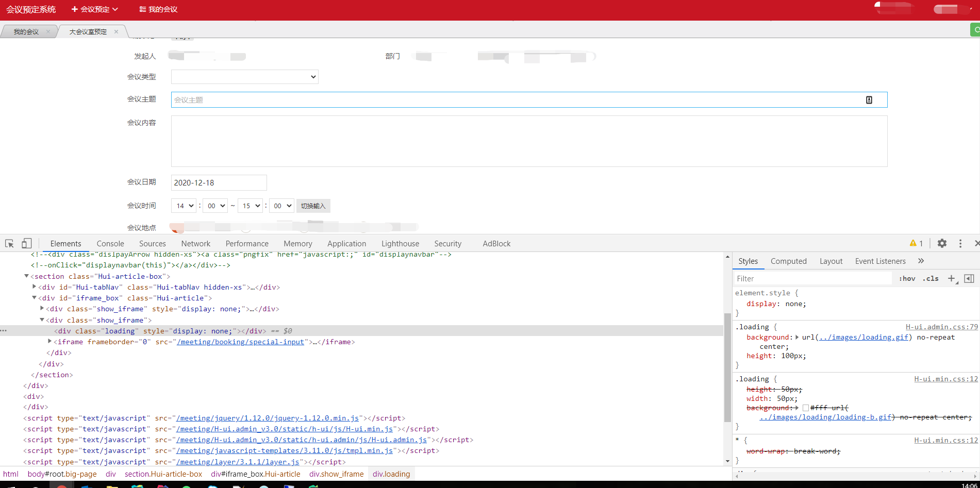Select the inspect element picker icon
Screen dimensions: 980x488
tap(9, 243)
